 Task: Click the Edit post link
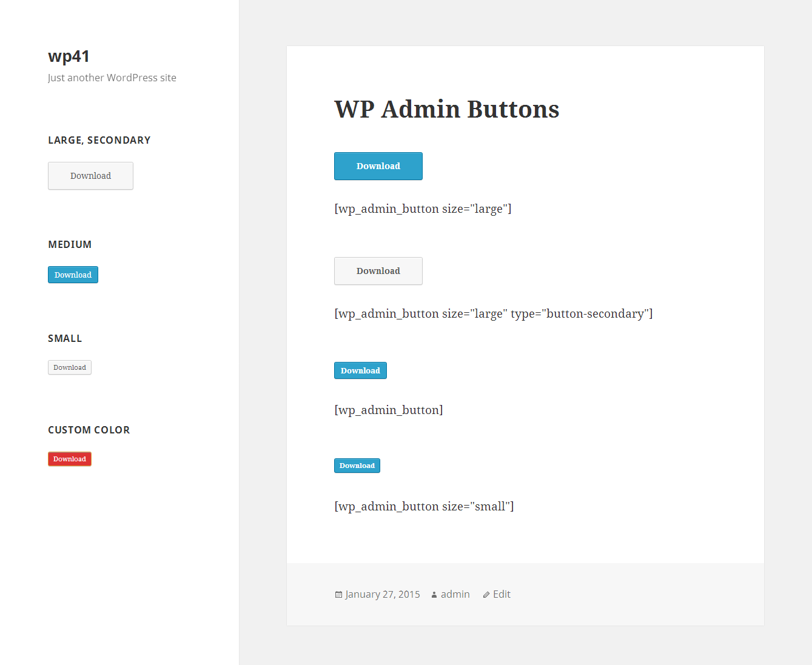(x=502, y=594)
